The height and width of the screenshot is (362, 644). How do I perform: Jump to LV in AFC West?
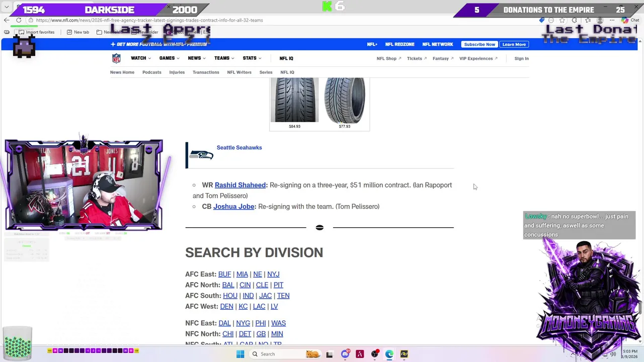(x=274, y=306)
